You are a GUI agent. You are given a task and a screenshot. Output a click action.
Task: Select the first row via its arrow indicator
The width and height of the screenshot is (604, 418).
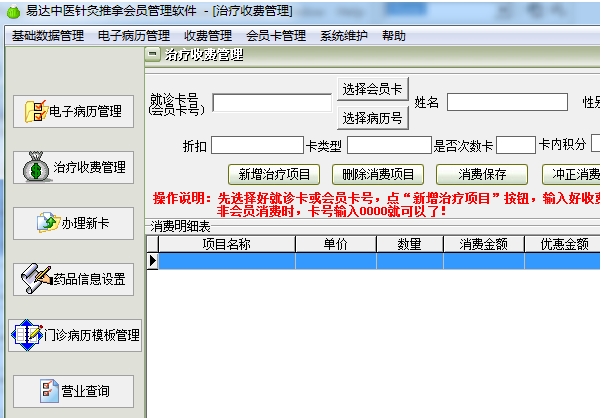[153, 261]
